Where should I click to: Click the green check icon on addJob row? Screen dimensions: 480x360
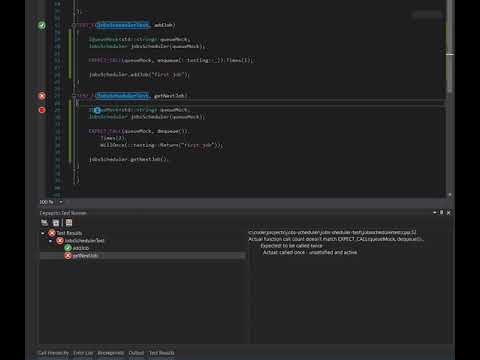point(68,248)
